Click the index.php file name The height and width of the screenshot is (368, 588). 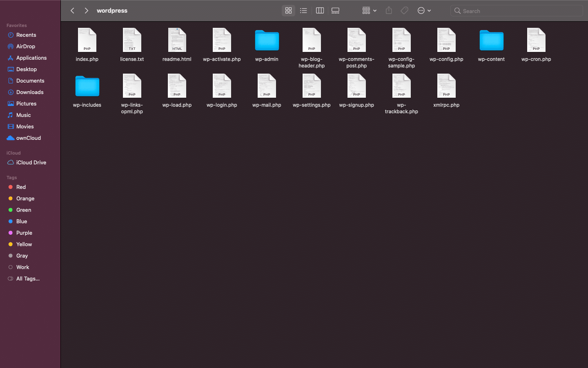coord(87,59)
